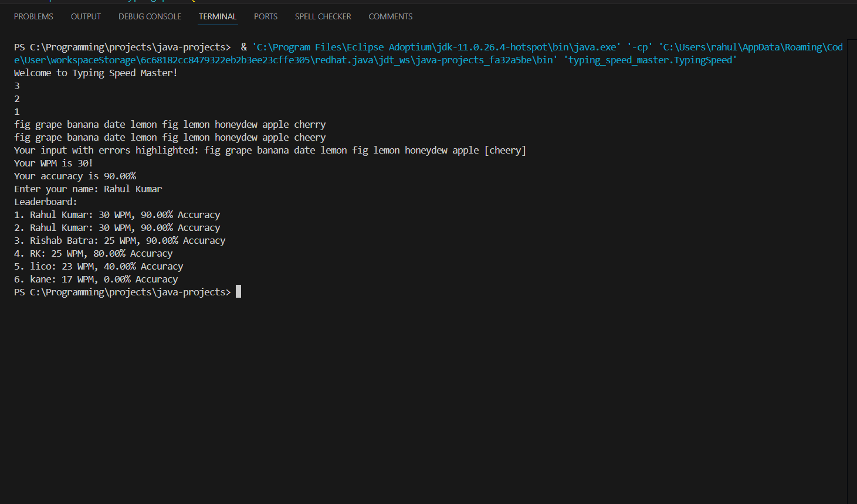Select the active TERMINAL tab
This screenshot has height=504, width=857.
(x=218, y=16)
